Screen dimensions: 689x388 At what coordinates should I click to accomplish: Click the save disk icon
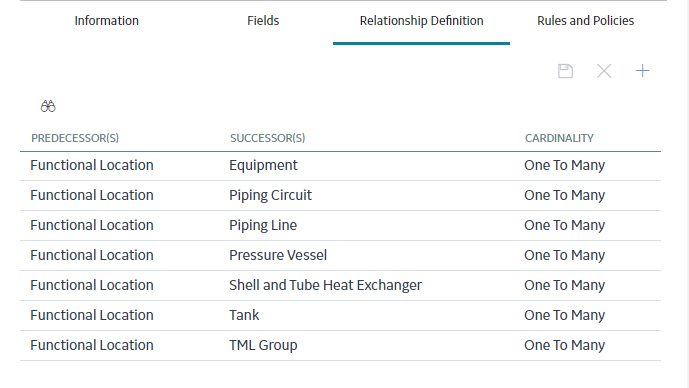tap(565, 71)
